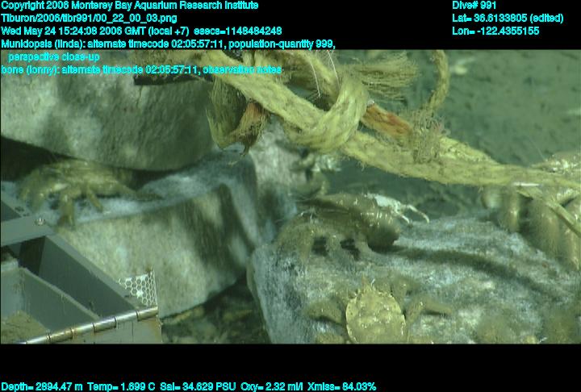Viewport: 581px width, 392px height.
Task: Click the Lon= -122.4355155 readout
Action: pos(495,31)
